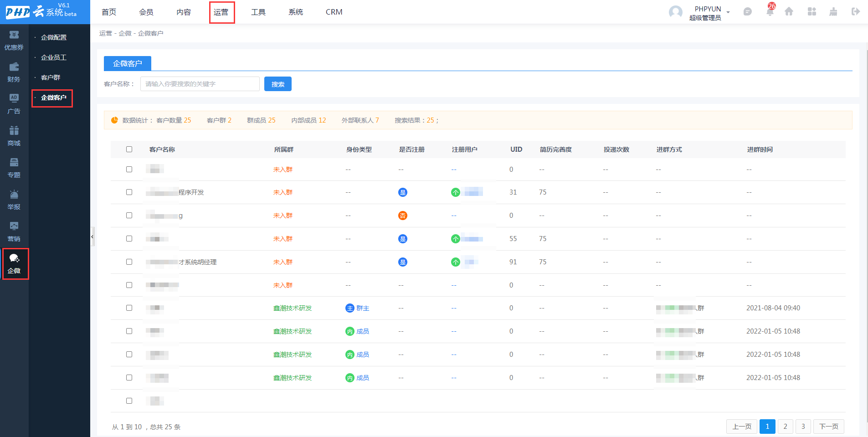Open the chat messages icon in header
Viewport: 868px width, 437px height.
747,12
